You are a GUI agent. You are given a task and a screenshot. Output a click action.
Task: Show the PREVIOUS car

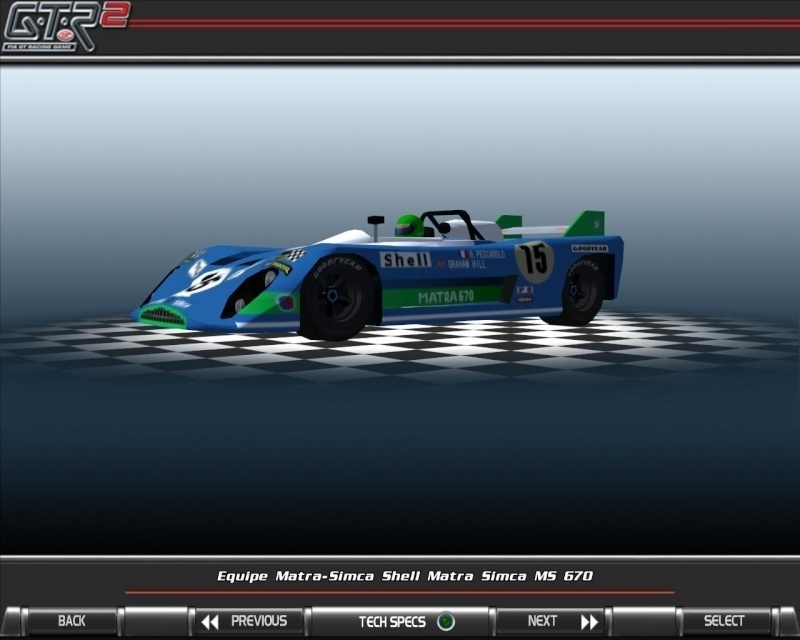[x=249, y=621]
